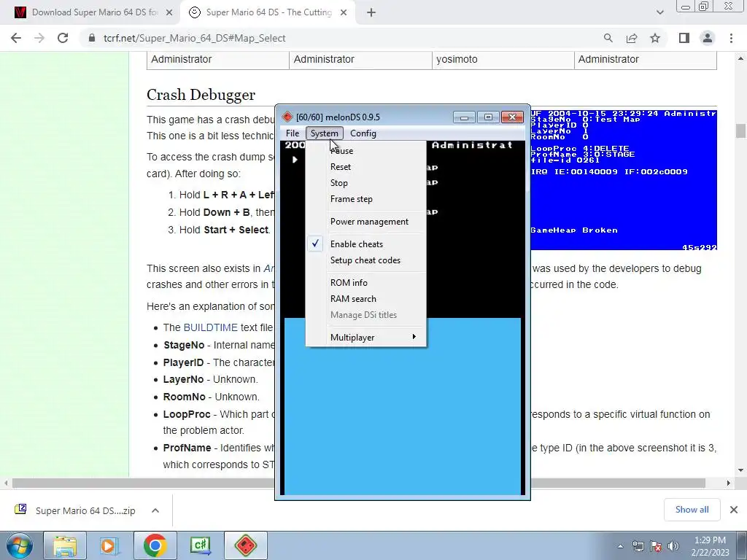Viewport: 747px width, 560px height.
Task: Choose Reset in the System menu
Action: (366, 167)
